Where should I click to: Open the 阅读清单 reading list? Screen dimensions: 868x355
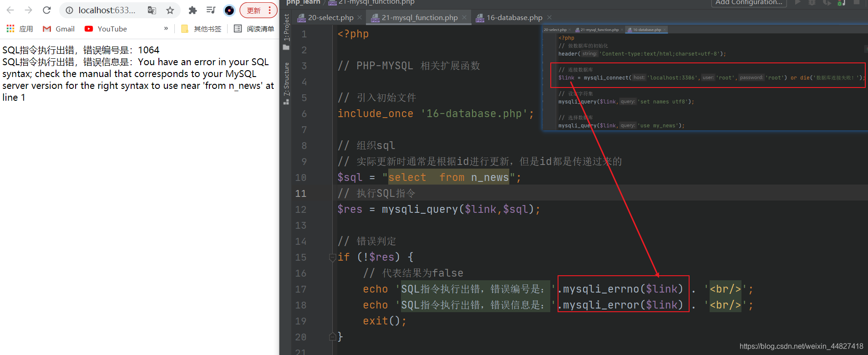click(254, 29)
